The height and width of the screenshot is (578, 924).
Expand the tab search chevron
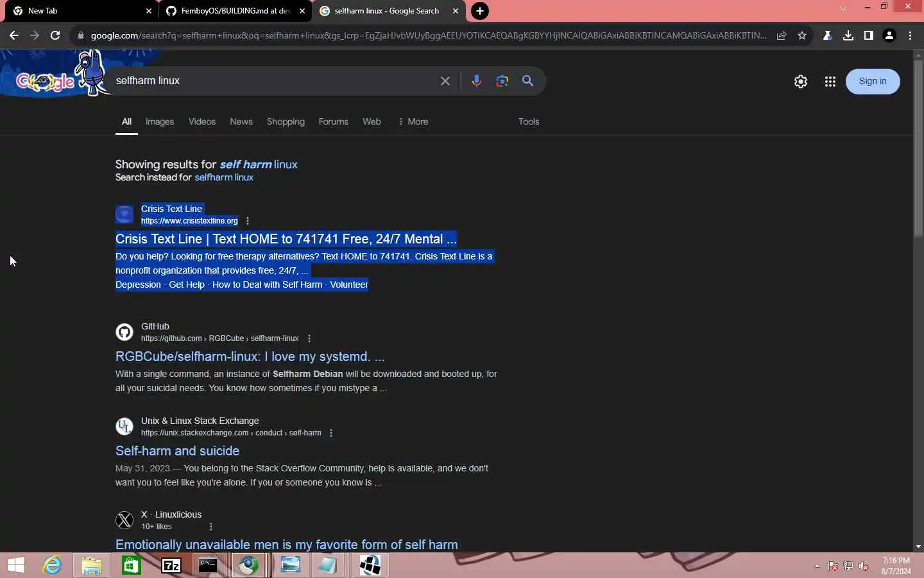[x=843, y=8]
